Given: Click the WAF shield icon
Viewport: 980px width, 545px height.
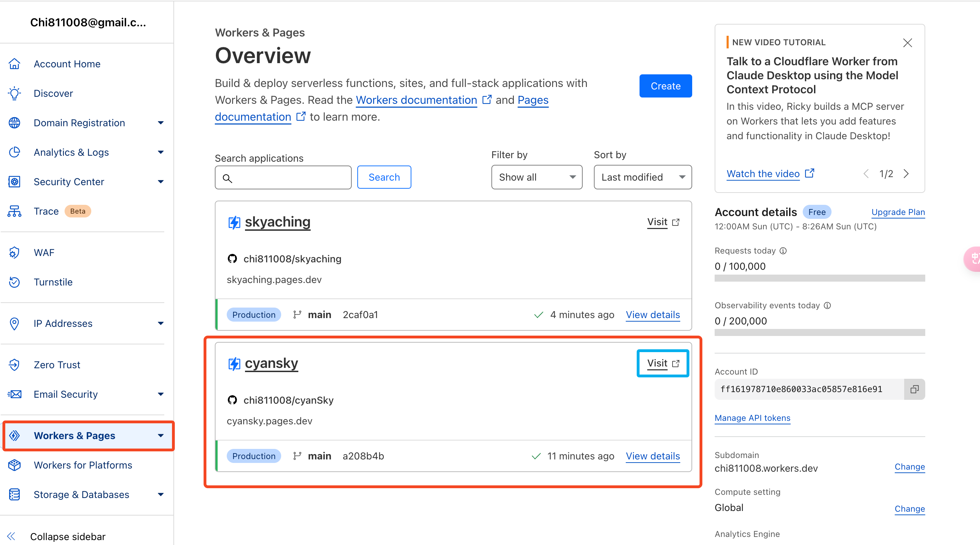Looking at the screenshot, I should (x=14, y=253).
